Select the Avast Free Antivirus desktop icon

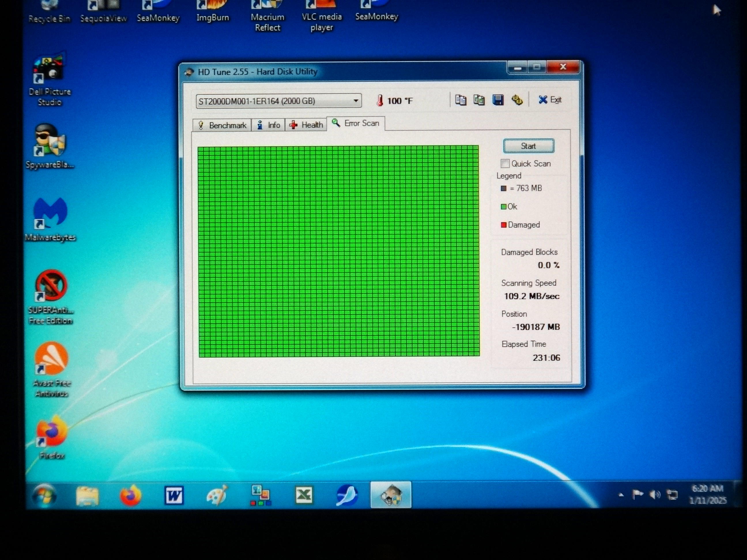tap(52, 370)
